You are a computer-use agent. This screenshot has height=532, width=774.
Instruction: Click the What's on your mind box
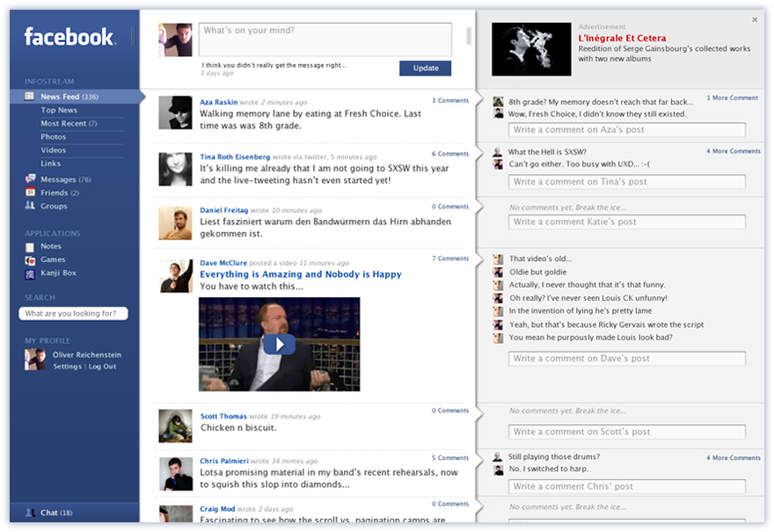(325, 40)
